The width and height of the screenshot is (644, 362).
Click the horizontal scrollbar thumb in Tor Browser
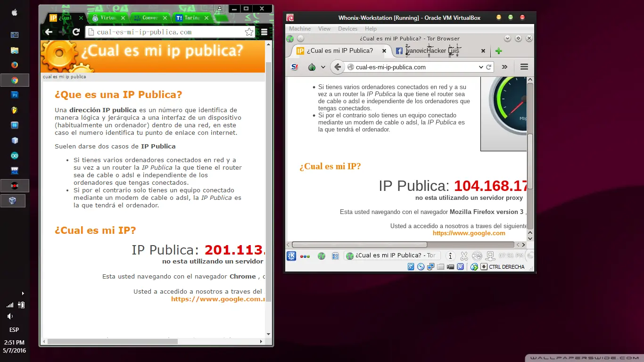coord(359,245)
